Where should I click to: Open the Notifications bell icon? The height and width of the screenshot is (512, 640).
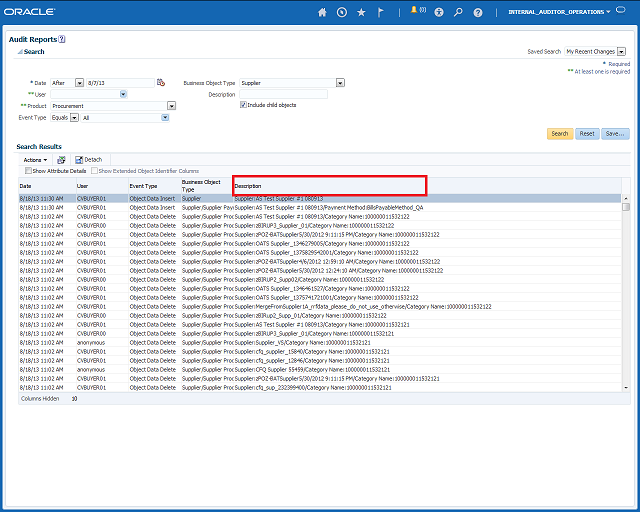pos(414,10)
